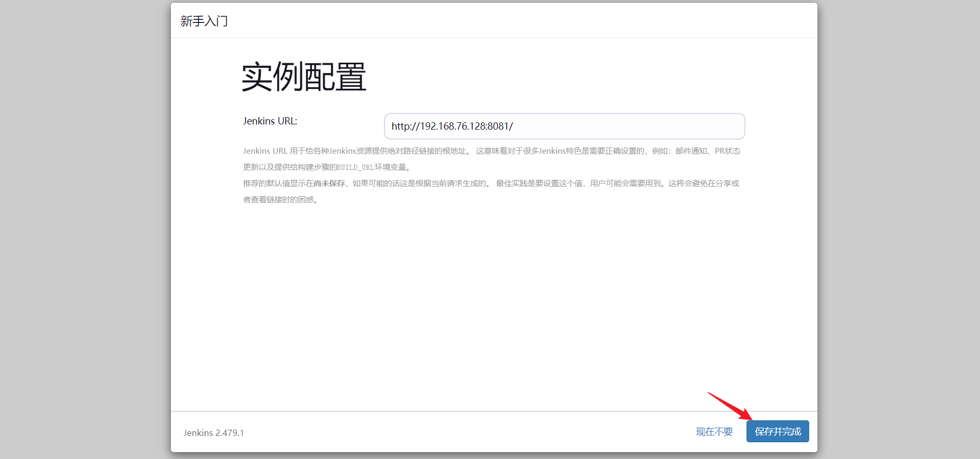Click the Jenkins URL input field
The image size is (980, 459).
pyautogui.click(x=564, y=127)
